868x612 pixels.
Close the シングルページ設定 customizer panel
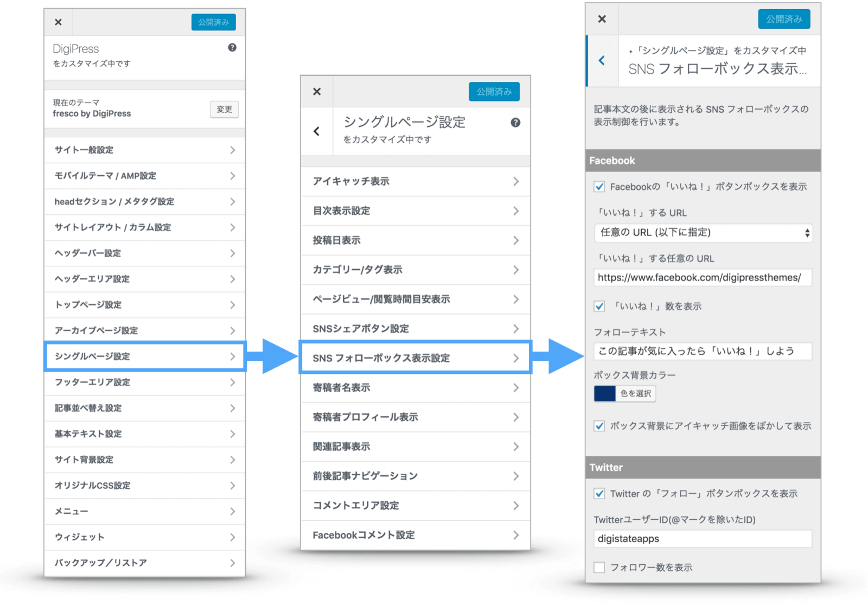pyautogui.click(x=317, y=92)
